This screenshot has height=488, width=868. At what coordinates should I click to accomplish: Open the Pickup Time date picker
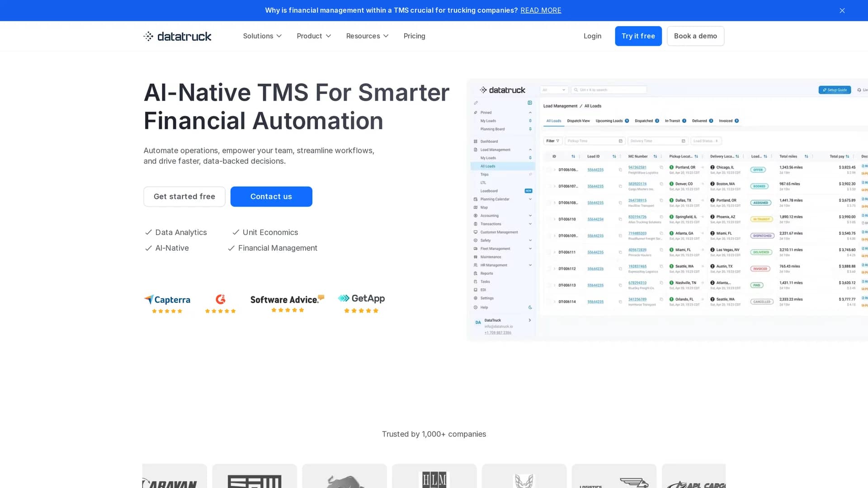[x=595, y=141]
